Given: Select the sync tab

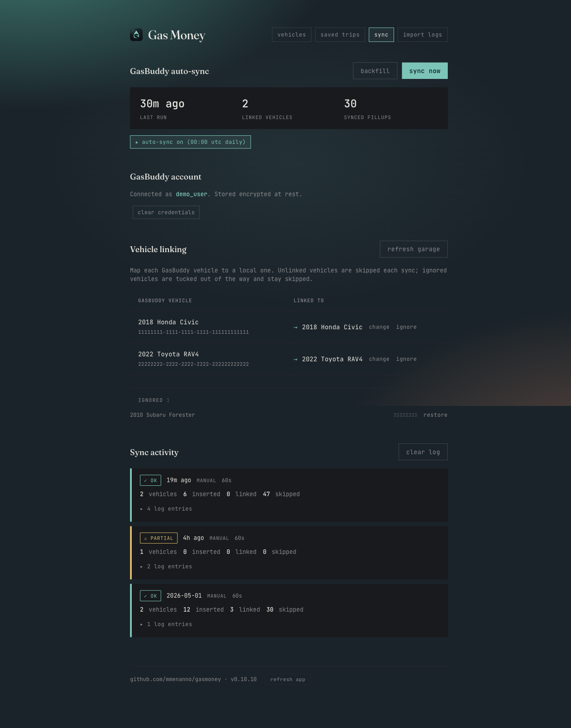Looking at the screenshot, I should [x=381, y=35].
